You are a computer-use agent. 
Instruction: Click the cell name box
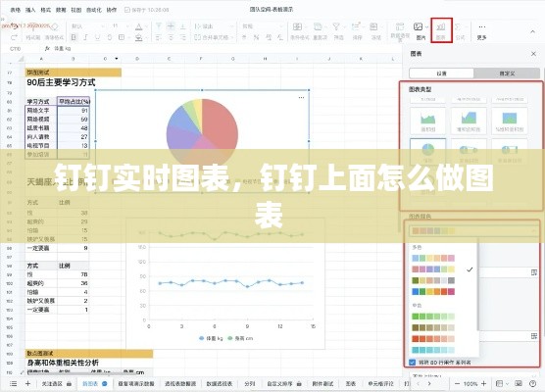(x=21, y=49)
